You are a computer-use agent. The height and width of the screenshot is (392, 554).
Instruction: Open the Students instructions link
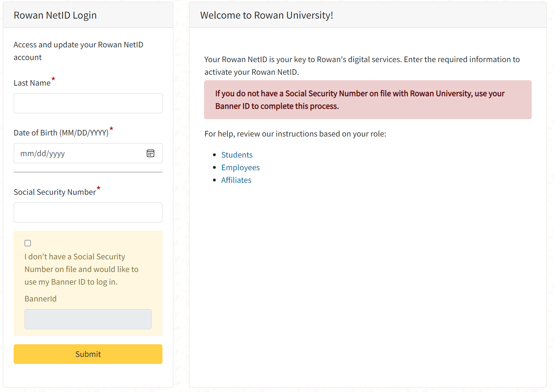click(x=237, y=155)
